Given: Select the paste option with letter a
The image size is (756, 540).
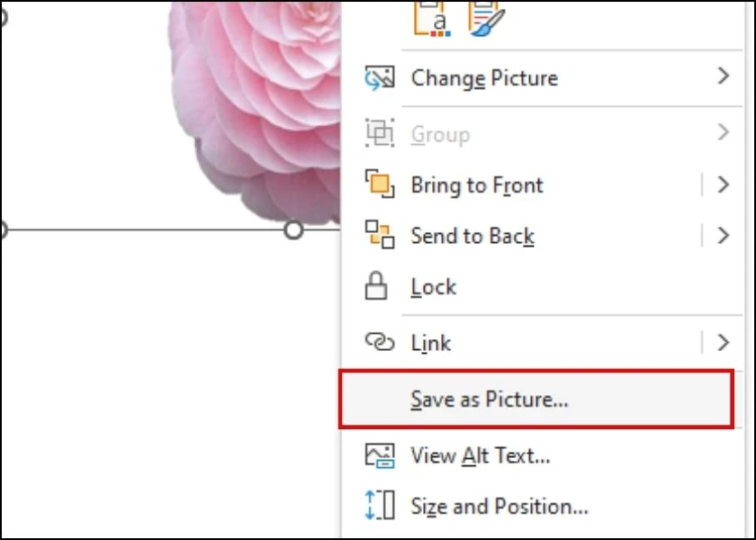Looking at the screenshot, I should pyautogui.click(x=432, y=19).
